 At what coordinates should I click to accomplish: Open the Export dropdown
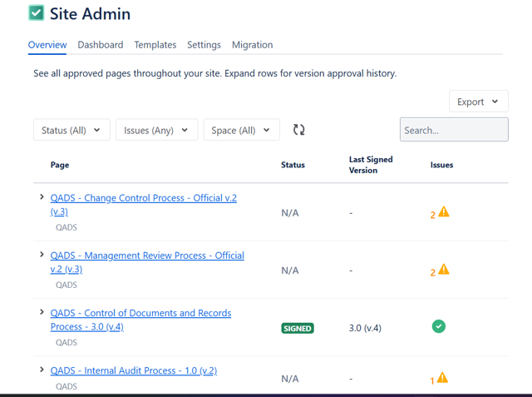[479, 102]
